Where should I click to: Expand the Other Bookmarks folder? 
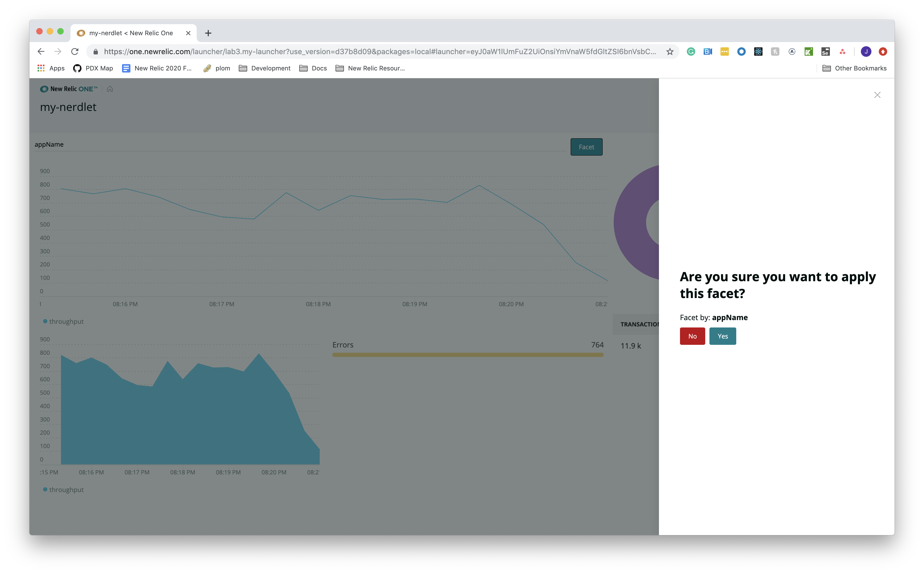(854, 68)
